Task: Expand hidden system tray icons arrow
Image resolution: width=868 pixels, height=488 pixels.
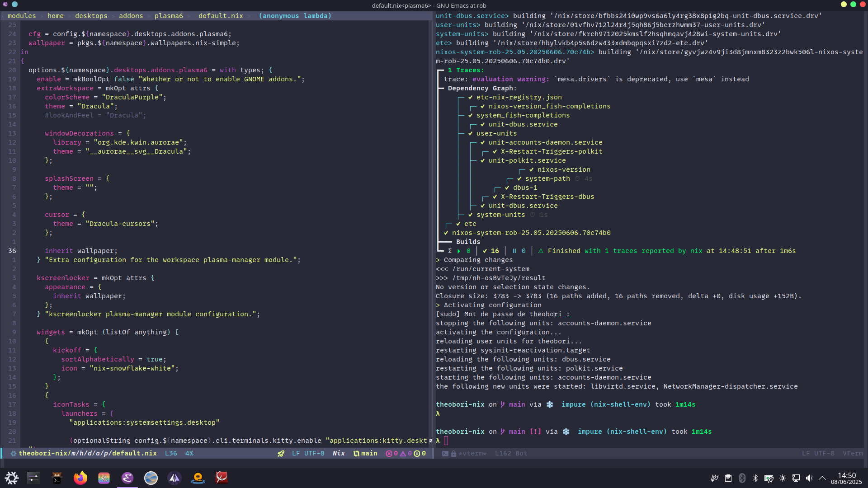Action: click(822, 478)
